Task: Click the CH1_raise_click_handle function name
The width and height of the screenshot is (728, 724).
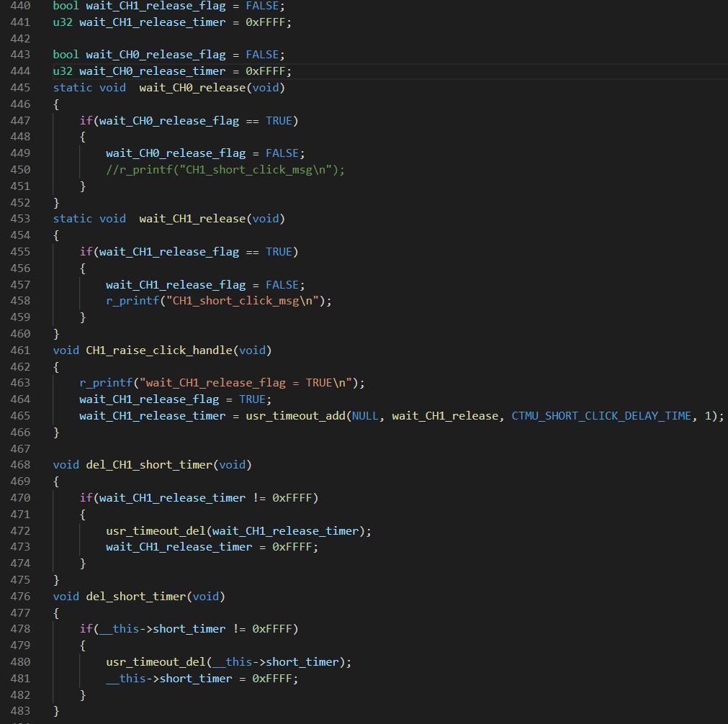Action: pos(159,350)
